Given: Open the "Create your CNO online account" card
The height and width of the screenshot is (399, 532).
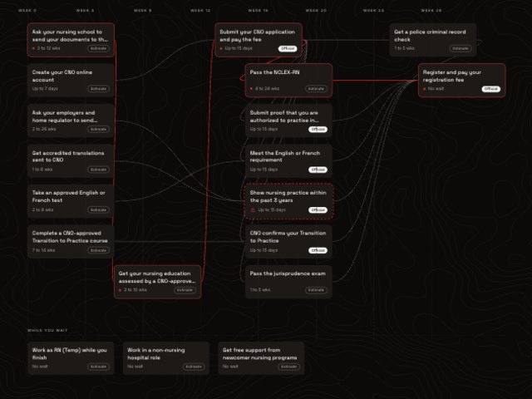Looking at the screenshot, I should (x=71, y=81).
